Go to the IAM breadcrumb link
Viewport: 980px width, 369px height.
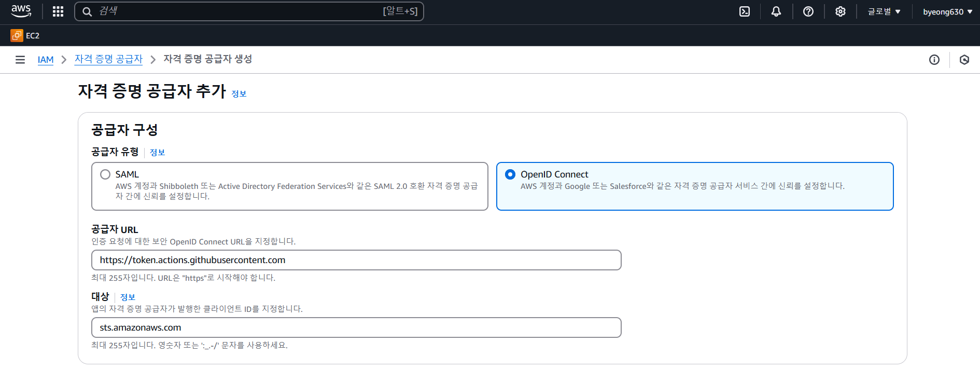pos(46,60)
